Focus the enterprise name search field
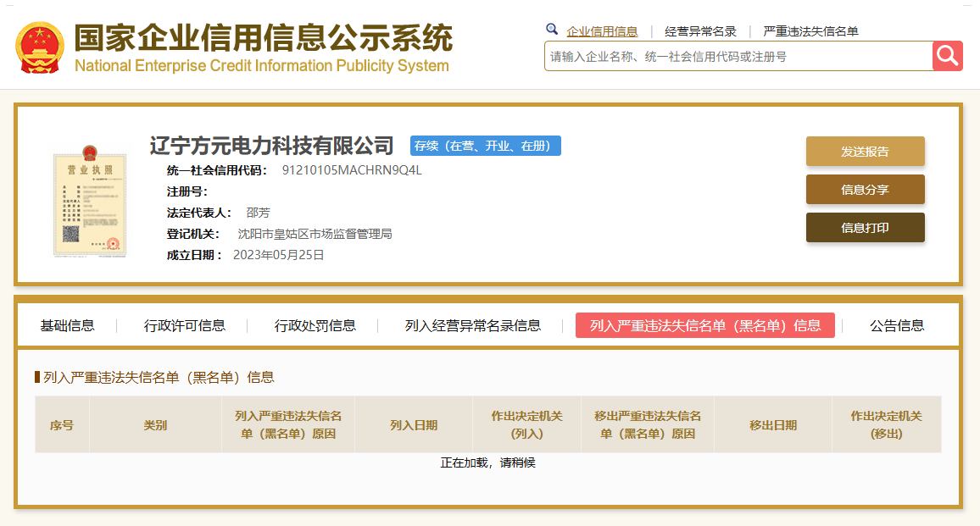 [x=738, y=56]
